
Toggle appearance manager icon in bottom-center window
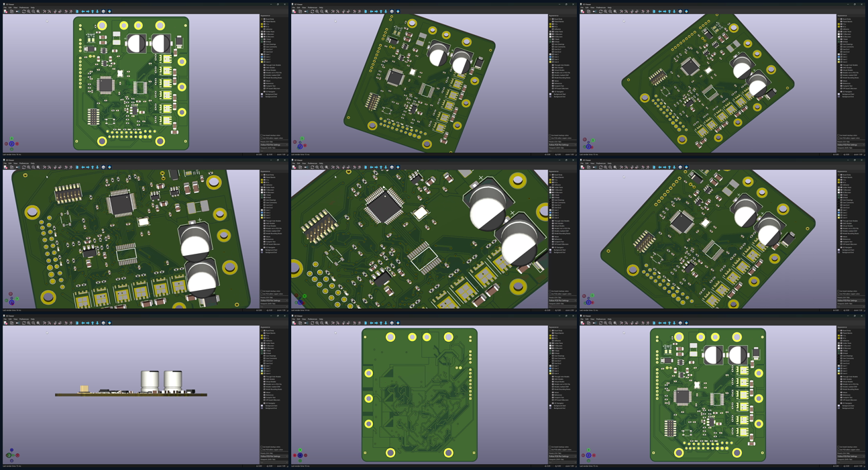click(x=398, y=323)
